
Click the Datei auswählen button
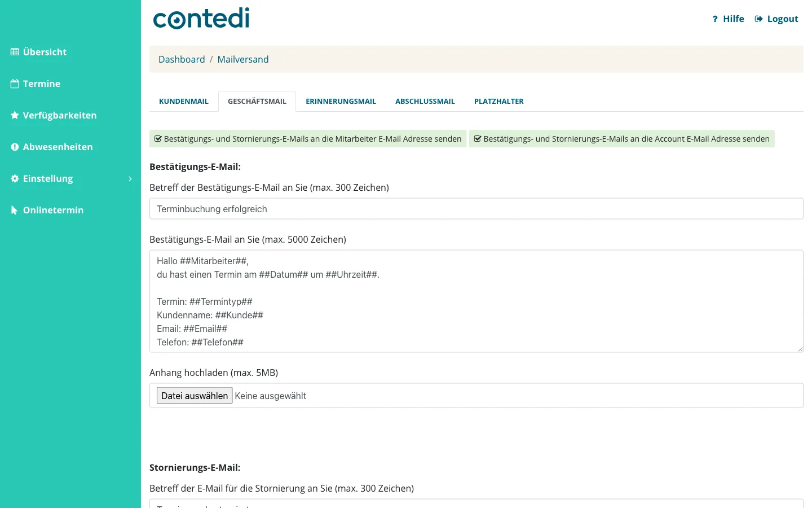tap(195, 396)
